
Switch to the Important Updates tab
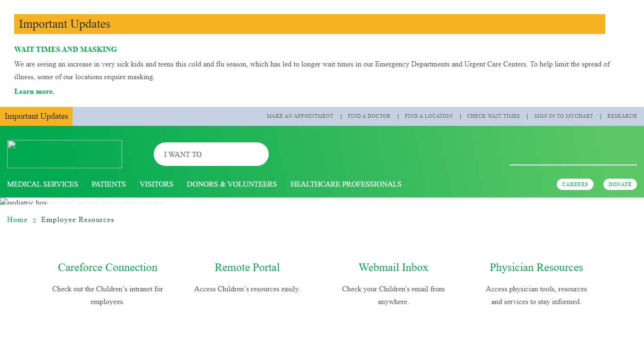coord(36,116)
